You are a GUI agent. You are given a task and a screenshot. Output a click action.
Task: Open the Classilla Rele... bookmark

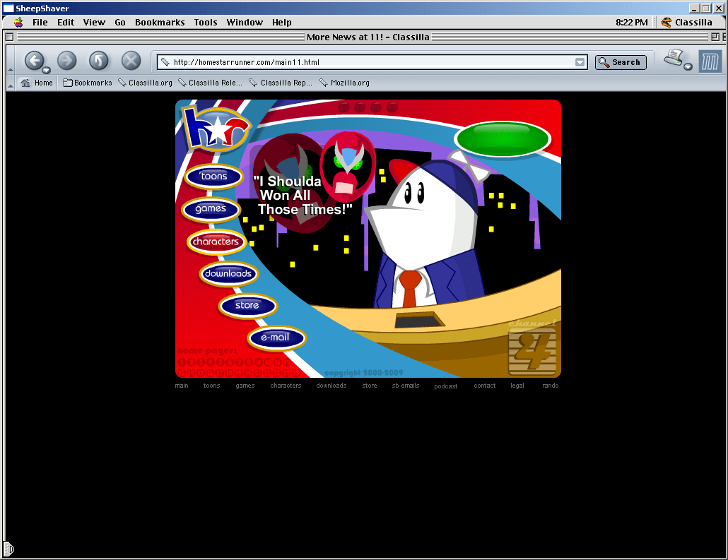click(211, 83)
